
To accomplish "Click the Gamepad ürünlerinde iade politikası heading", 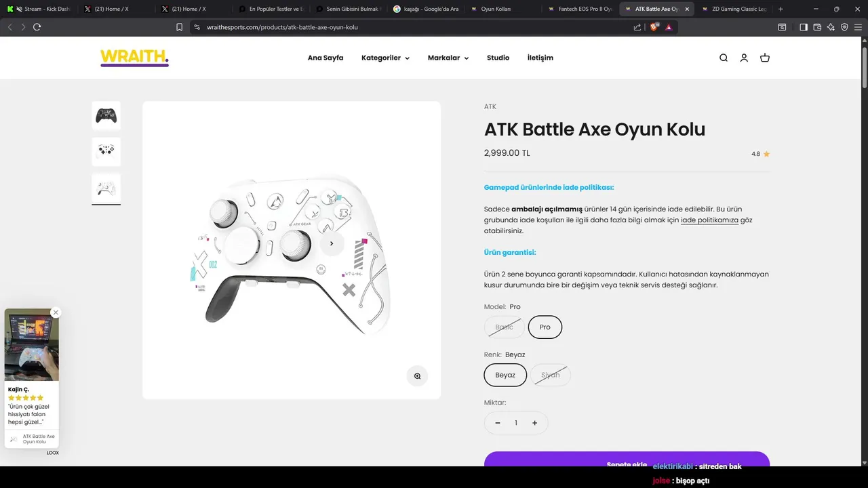I will [x=549, y=187].
